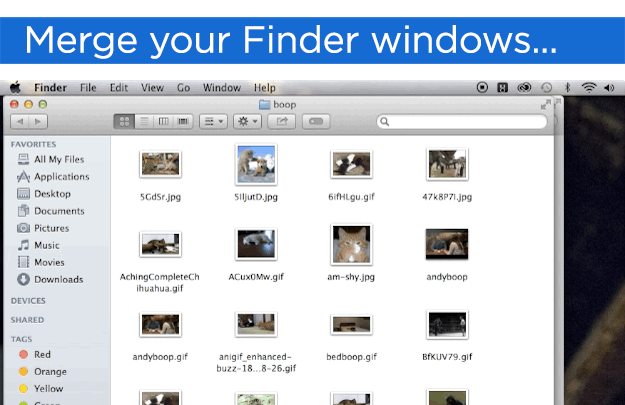Open the File menu
This screenshot has width=625, height=405.
coord(88,87)
